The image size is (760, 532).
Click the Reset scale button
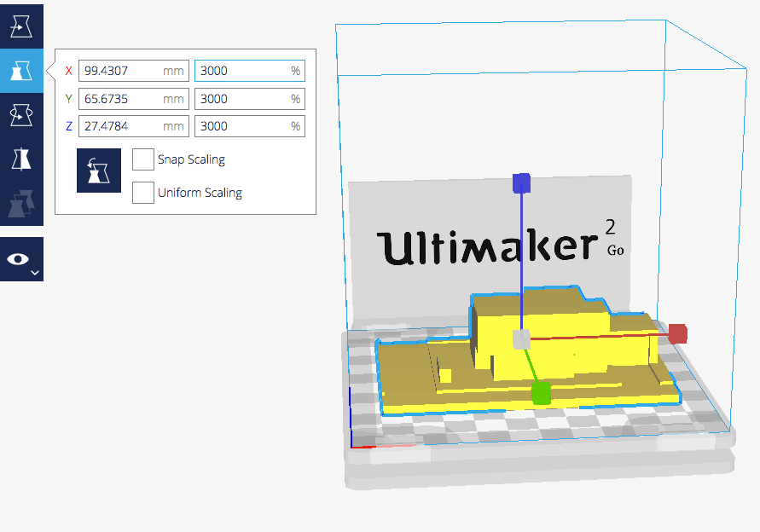[99, 171]
